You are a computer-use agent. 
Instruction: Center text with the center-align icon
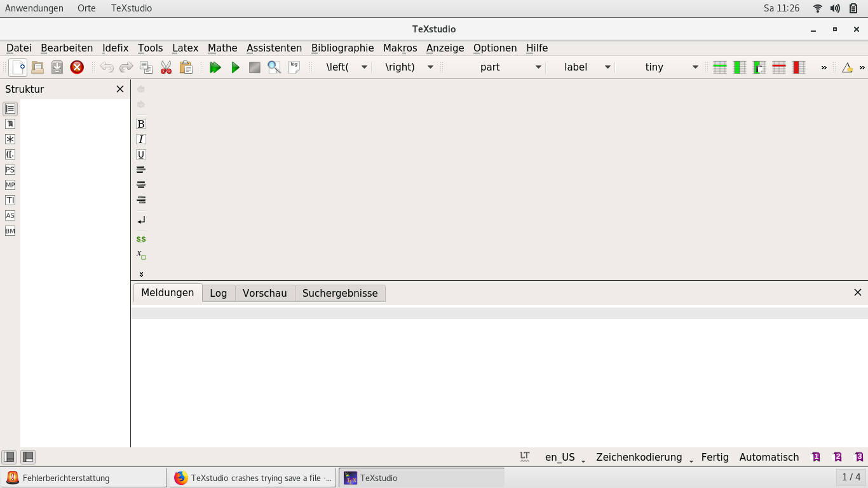[141, 185]
